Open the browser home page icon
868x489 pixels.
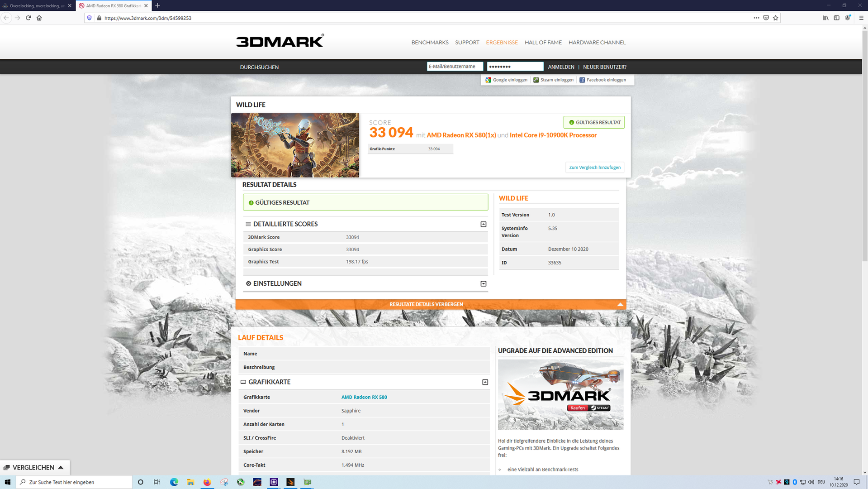[x=39, y=18]
